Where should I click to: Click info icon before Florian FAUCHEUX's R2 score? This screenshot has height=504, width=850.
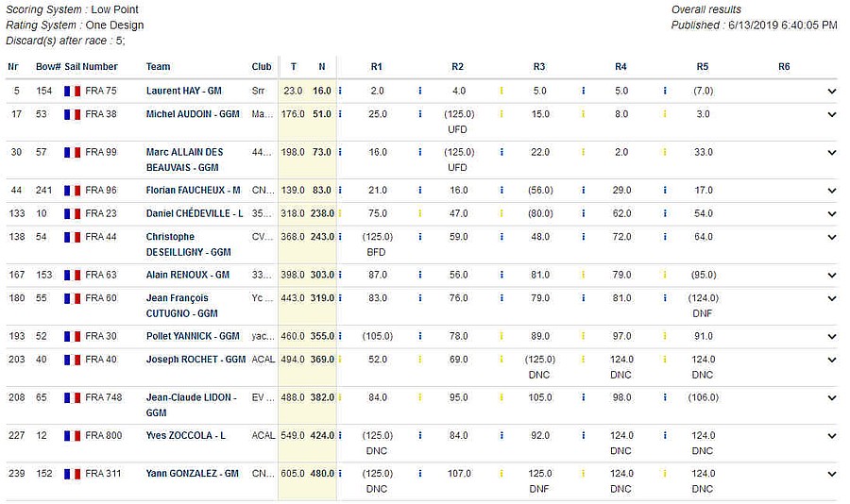click(x=420, y=190)
